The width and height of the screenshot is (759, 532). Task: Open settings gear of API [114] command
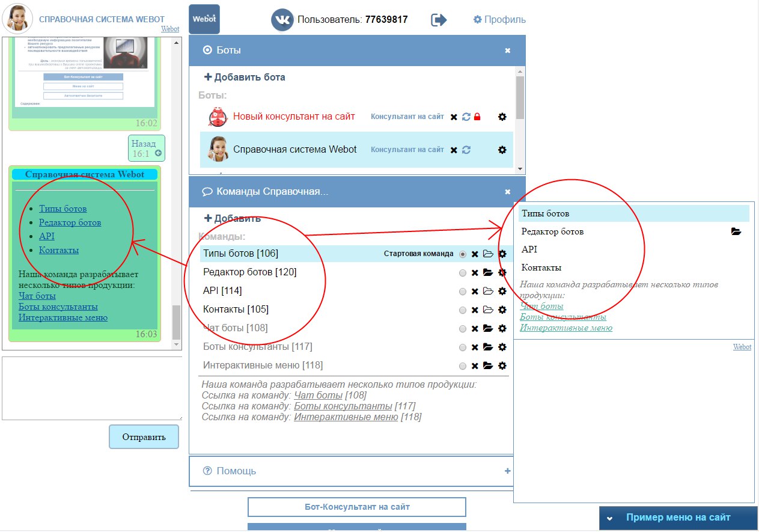(502, 292)
